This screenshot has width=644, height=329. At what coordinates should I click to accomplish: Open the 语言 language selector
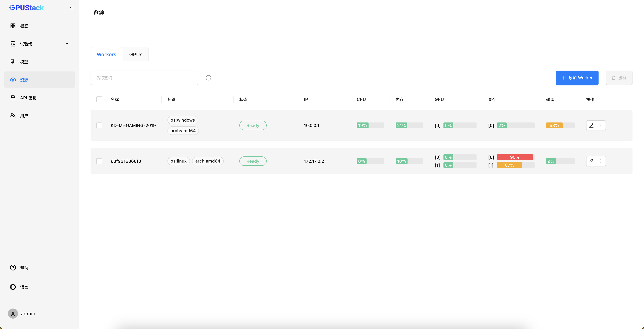coord(24,287)
